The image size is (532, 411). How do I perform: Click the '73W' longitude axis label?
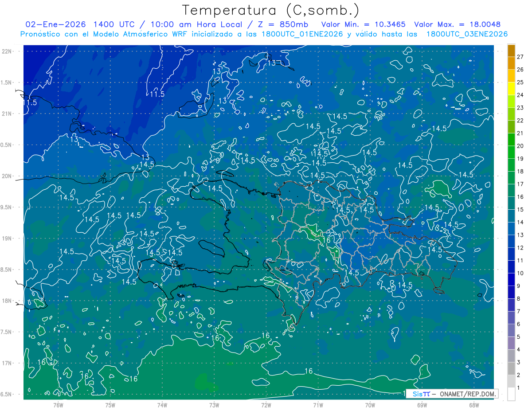[214, 405]
